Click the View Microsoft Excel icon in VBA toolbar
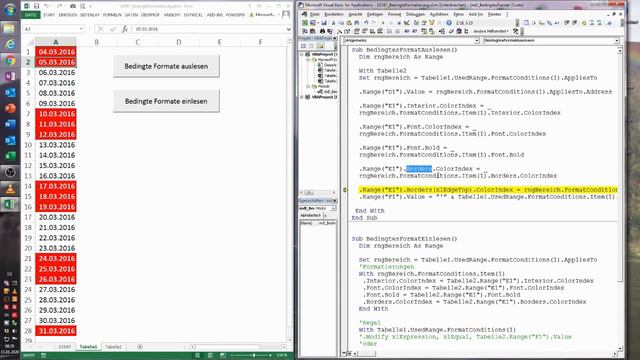This screenshot has height=360, width=640. pos(305,23)
